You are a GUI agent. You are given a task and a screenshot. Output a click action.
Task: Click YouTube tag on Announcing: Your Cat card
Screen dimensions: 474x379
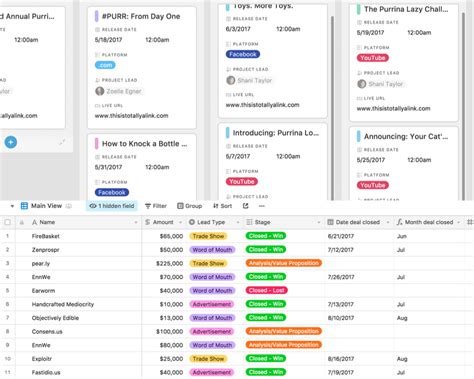pos(373,185)
